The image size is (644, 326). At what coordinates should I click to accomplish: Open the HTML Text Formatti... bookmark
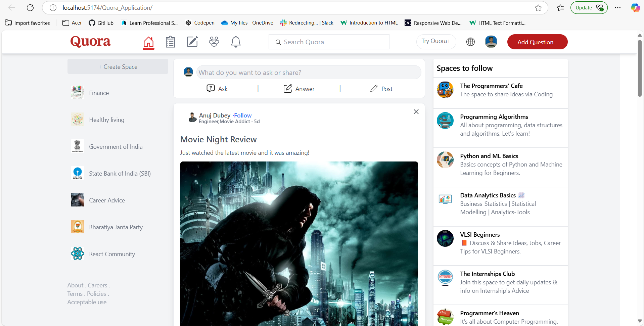498,23
